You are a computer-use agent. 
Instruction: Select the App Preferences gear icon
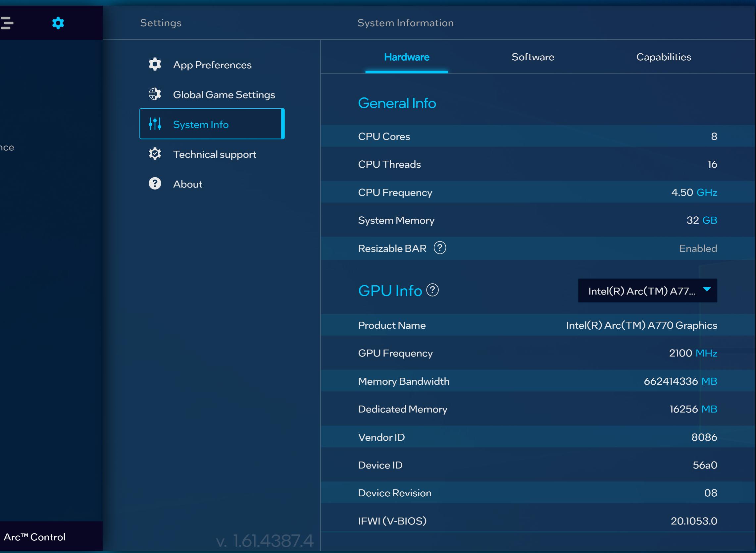pos(155,64)
